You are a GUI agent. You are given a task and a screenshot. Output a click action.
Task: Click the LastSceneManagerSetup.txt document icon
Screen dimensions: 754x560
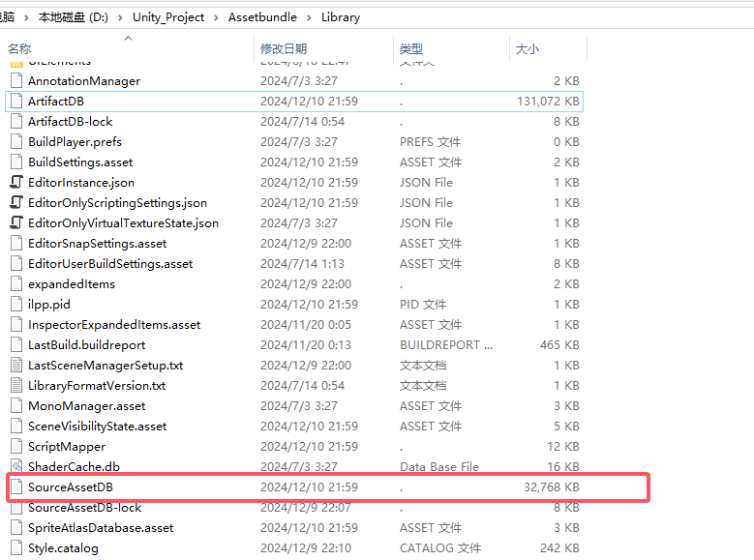pyautogui.click(x=16, y=365)
